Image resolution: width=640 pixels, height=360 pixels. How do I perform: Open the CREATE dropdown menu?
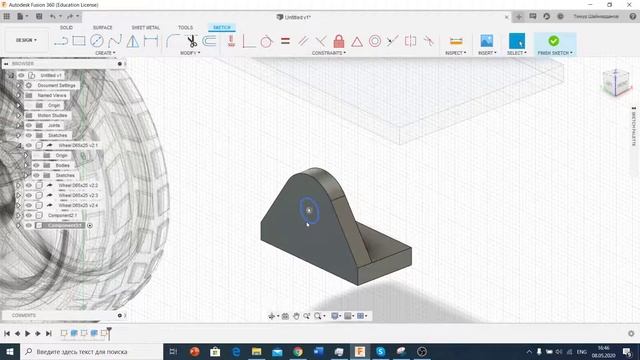tap(105, 53)
